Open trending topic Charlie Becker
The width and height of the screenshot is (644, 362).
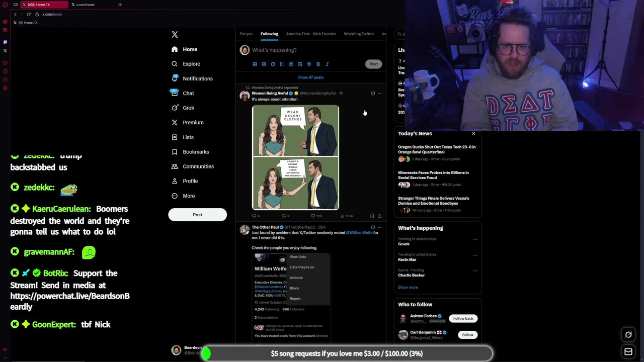412,276
